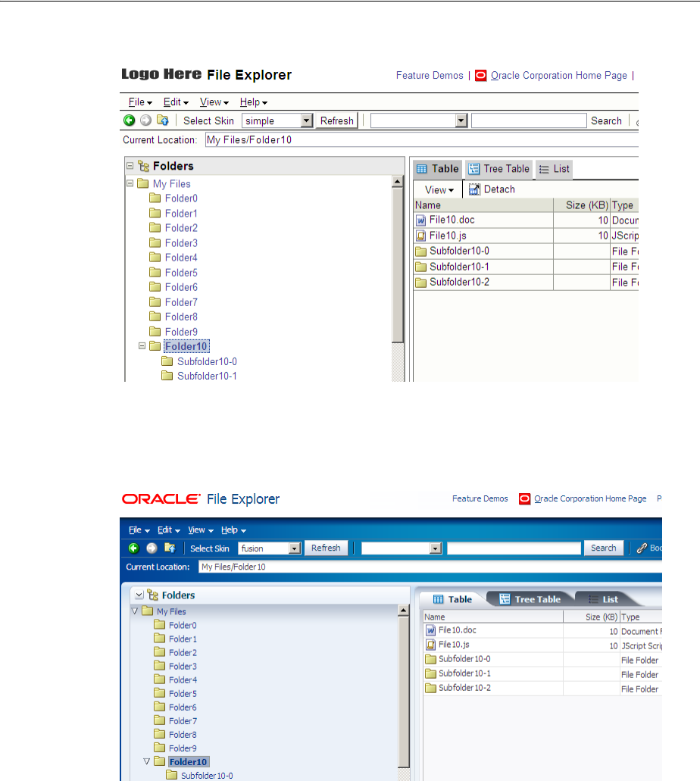Click Subfolder10-2 folder icon in fusion skin table
700x781 pixels.
tap(430, 689)
